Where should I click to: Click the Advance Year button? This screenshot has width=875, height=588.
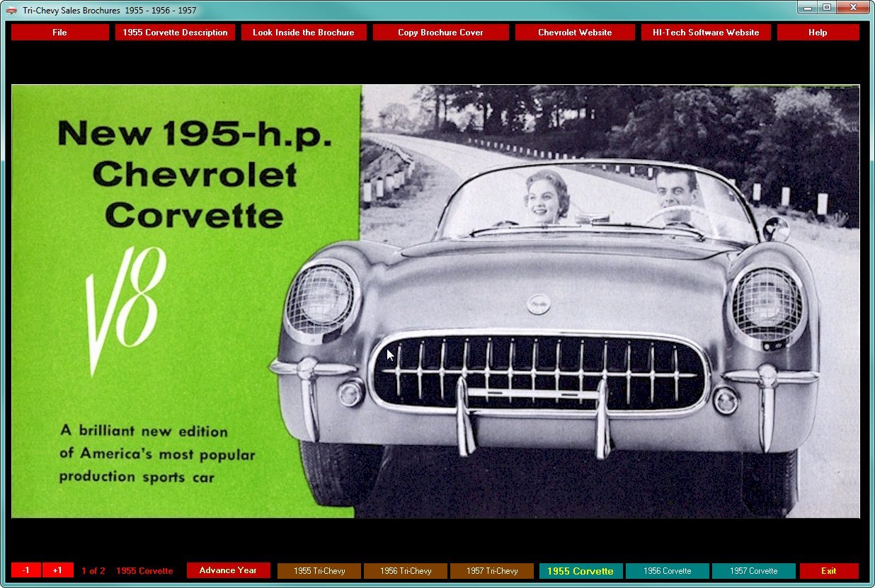point(228,570)
